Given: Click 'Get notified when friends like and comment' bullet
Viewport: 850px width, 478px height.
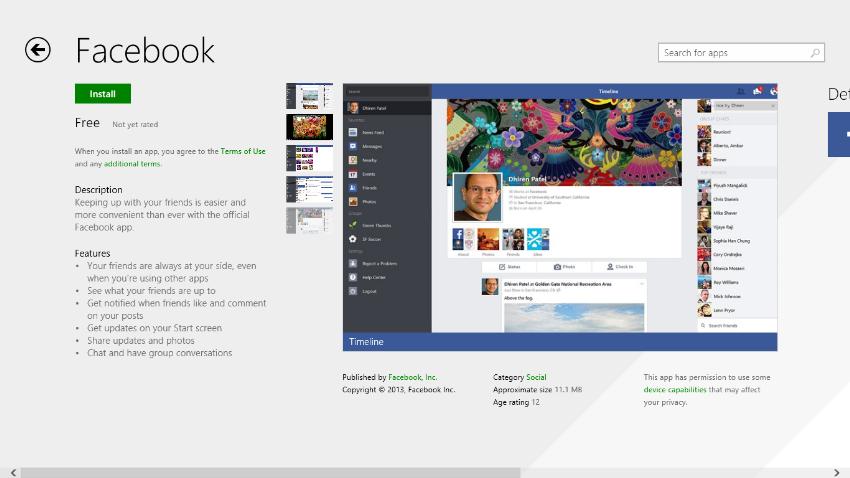Looking at the screenshot, I should pyautogui.click(x=177, y=309).
